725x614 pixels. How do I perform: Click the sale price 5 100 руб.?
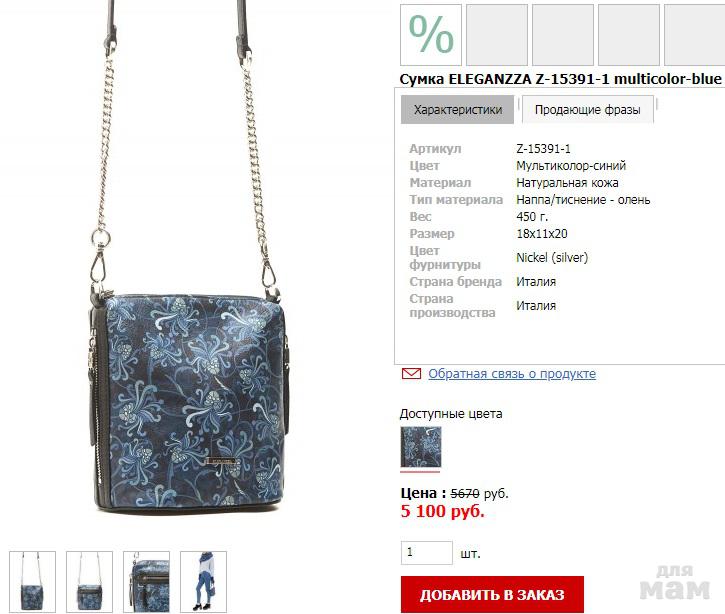[442, 511]
